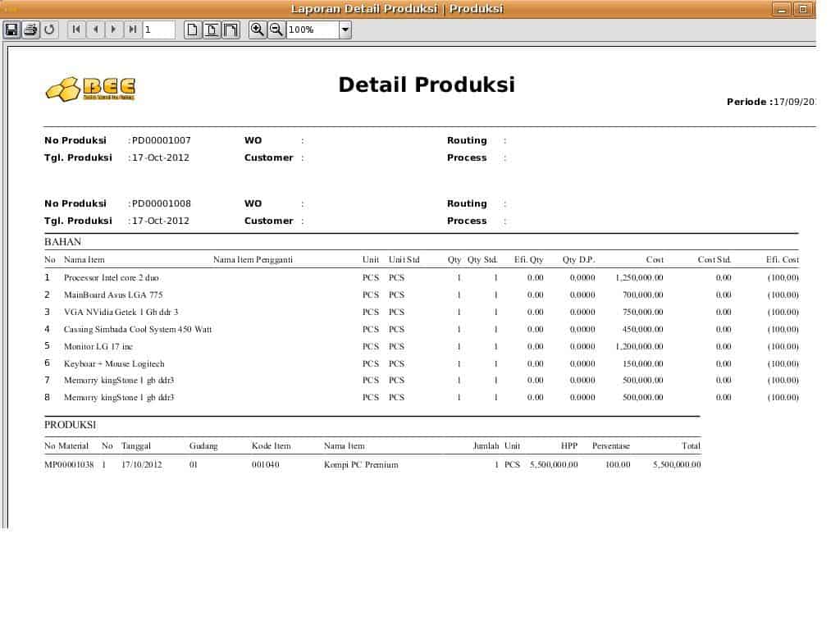
Task: Minimize the Laporan Detail Produksi window
Action: click(x=780, y=9)
